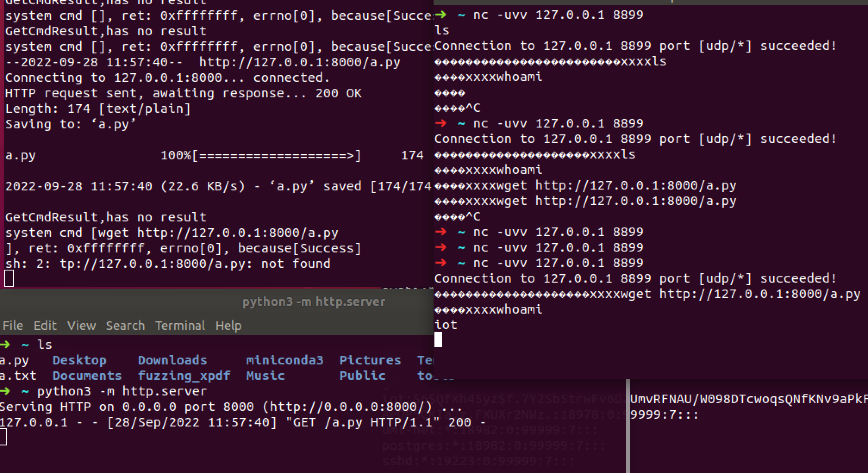
Task: Click the 'Connecting to 127.0.0.1:8000... connected.' line
Action: (168, 78)
